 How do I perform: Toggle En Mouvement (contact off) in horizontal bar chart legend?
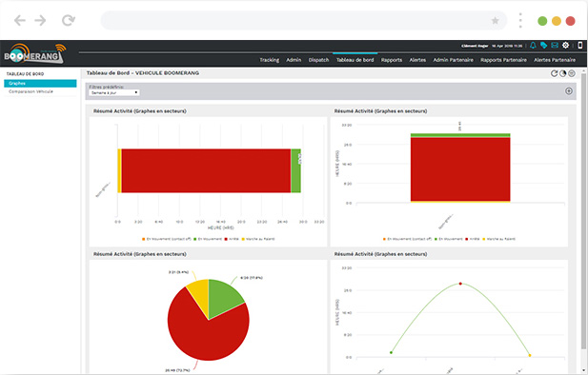click(167, 239)
